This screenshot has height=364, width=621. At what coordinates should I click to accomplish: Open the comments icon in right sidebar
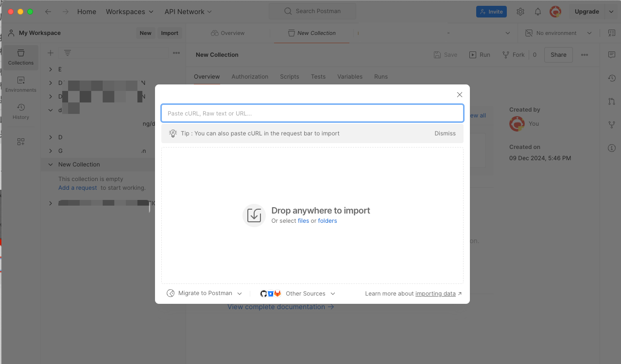(612, 55)
